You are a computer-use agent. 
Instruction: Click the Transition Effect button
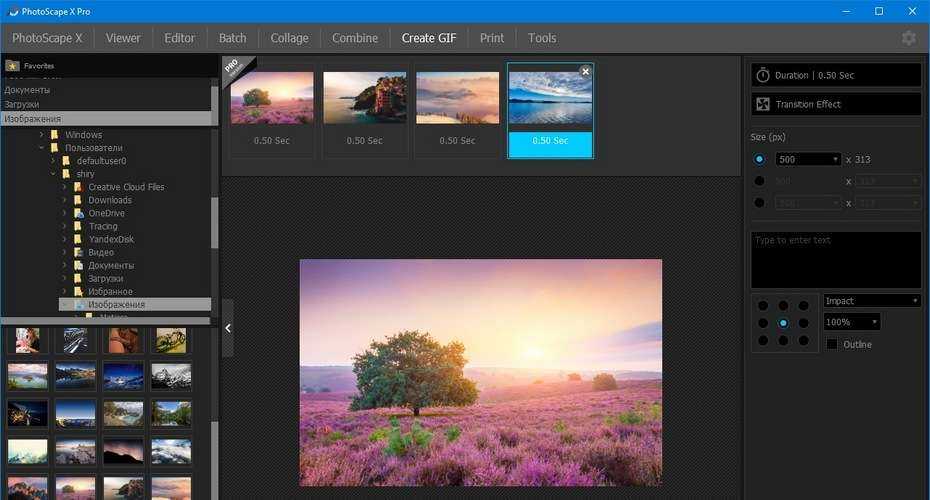[836, 104]
